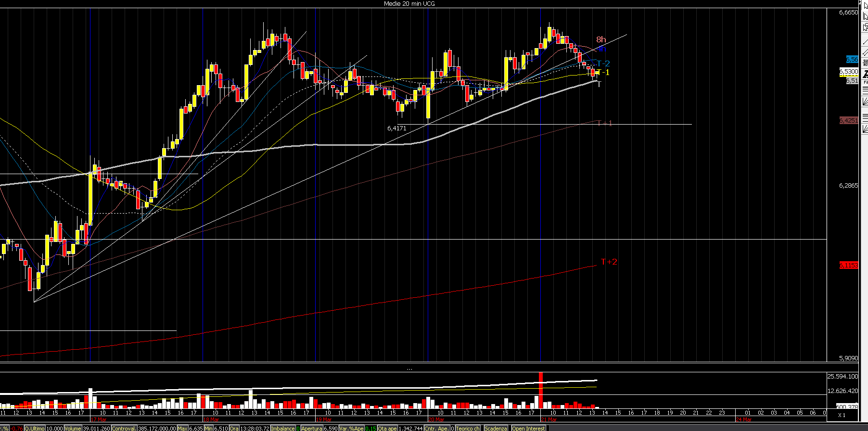Image resolution: width=868 pixels, height=431 pixels.
Task: Click the blue 6,56 price tag
Action: pos(852,59)
